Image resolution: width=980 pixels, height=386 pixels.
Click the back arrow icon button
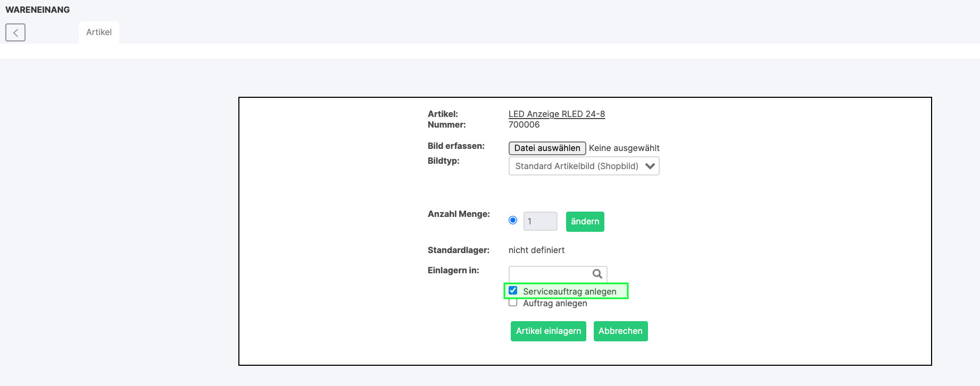point(15,32)
